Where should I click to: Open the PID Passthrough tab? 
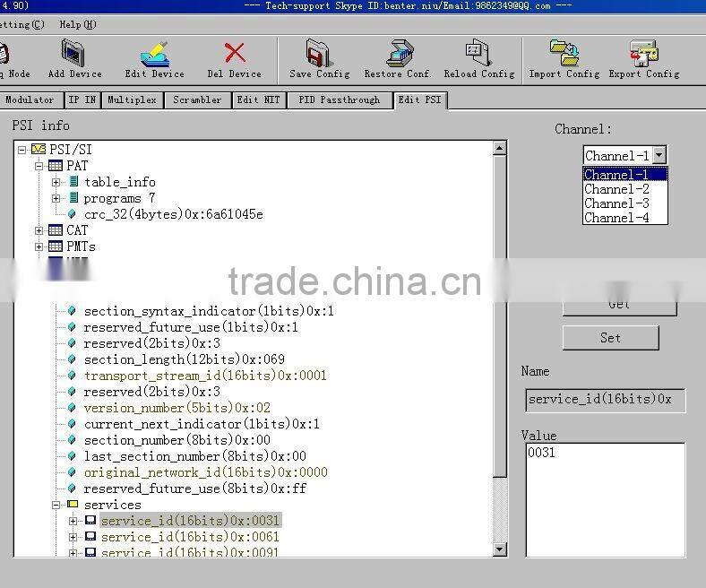339,100
